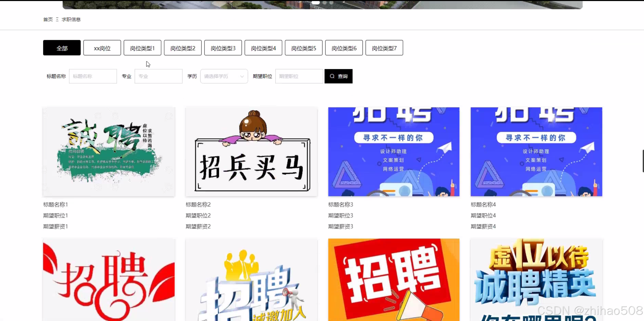Click the search magnifier icon in 查询 button
Screen dimensions: 644x321
(332, 76)
